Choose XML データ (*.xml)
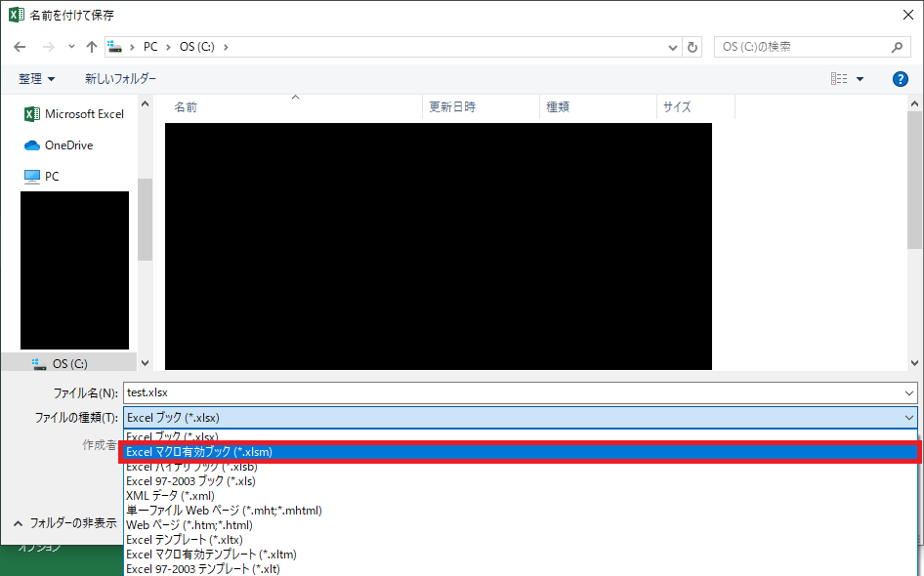 pyautogui.click(x=521, y=496)
